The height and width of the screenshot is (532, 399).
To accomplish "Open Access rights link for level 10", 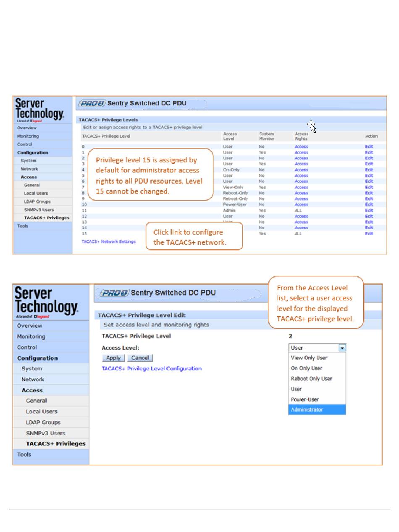I will click(x=301, y=204).
